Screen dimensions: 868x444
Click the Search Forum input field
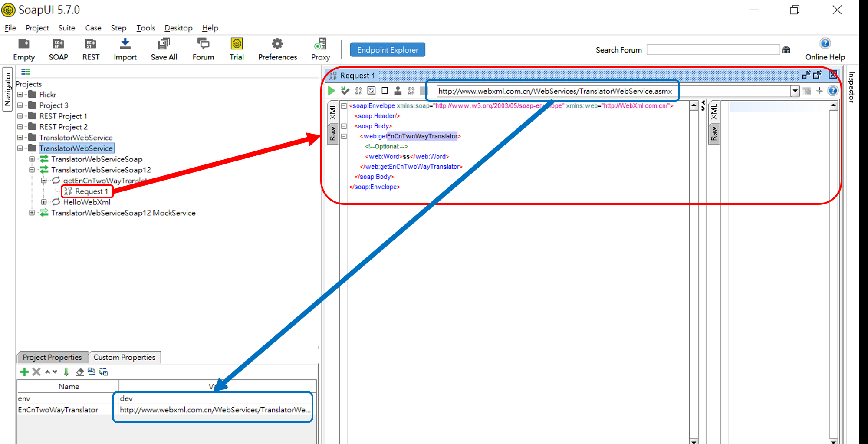(713, 50)
